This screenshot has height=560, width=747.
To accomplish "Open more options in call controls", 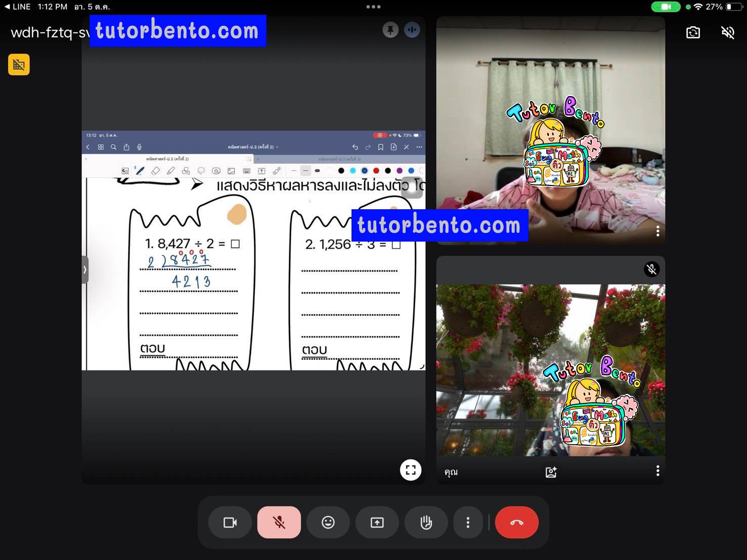I will 468,523.
